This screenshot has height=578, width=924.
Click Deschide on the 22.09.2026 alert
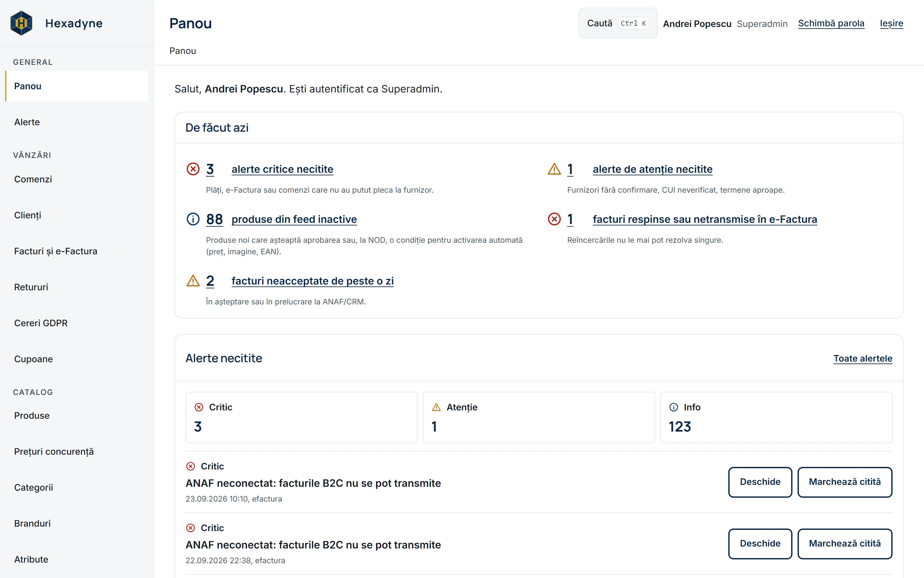tap(760, 544)
